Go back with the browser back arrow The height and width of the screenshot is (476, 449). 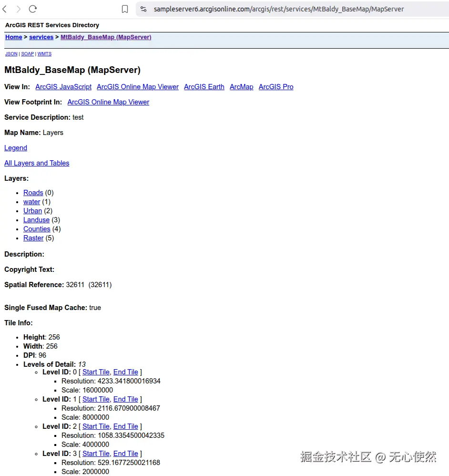(4, 9)
